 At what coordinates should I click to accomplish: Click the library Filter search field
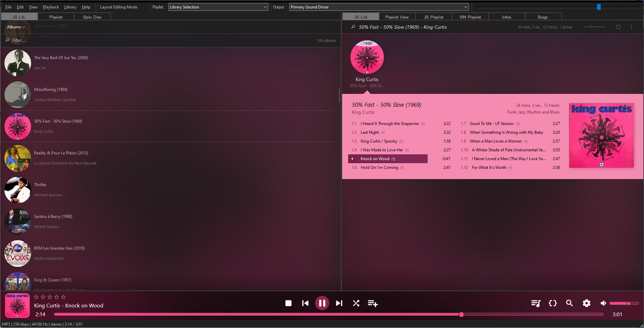click(159, 40)
